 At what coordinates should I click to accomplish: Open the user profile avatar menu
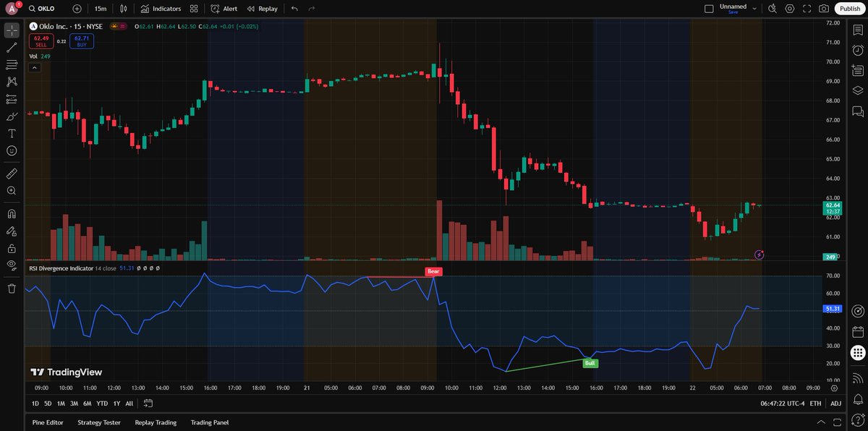12,9
